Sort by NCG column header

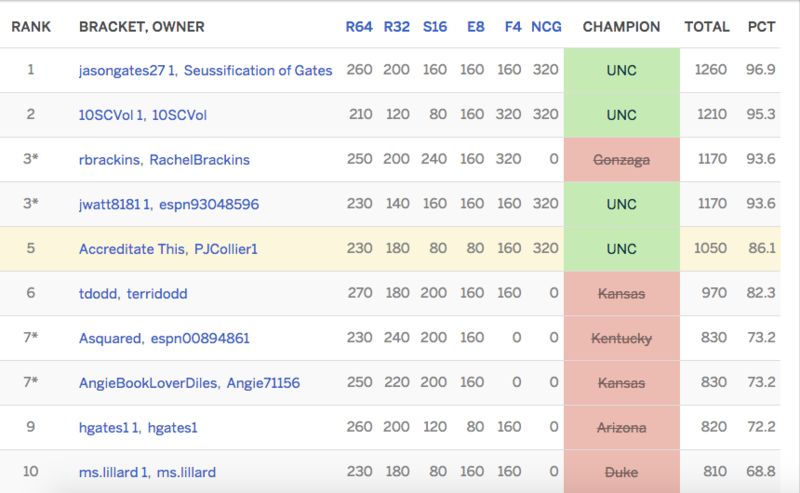click(x=546, y=27)
